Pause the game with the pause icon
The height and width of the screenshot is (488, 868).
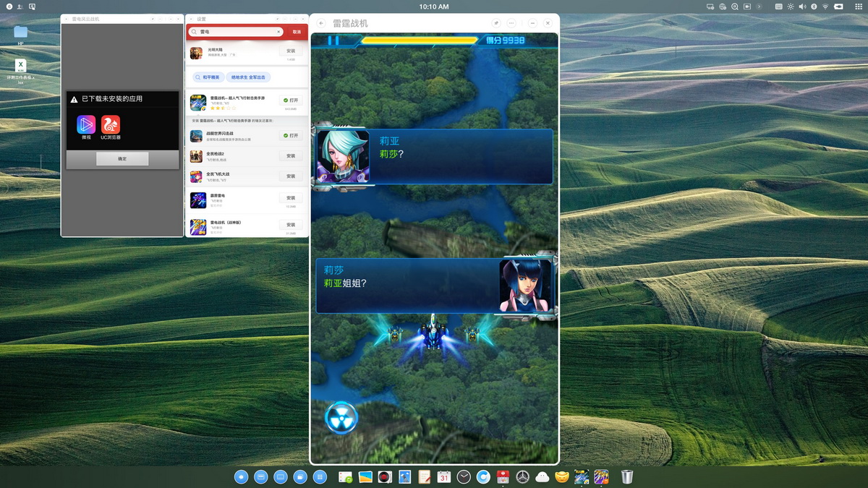333,40
